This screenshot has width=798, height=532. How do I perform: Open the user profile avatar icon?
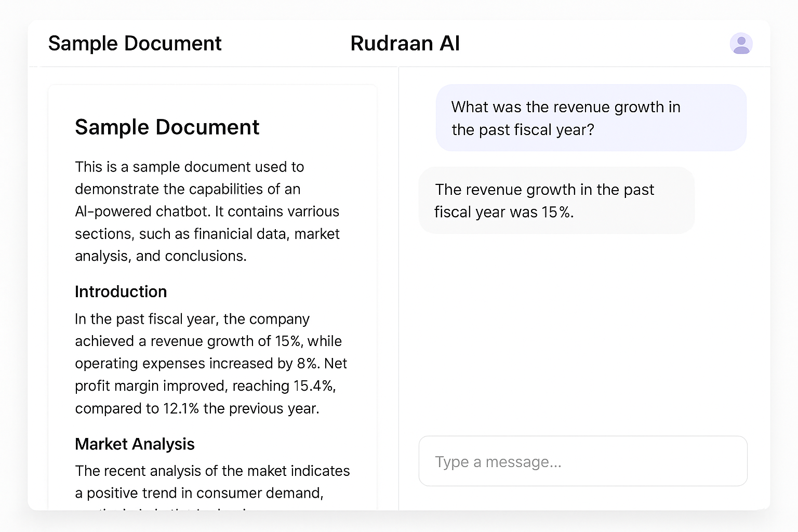tap(741, 44)
